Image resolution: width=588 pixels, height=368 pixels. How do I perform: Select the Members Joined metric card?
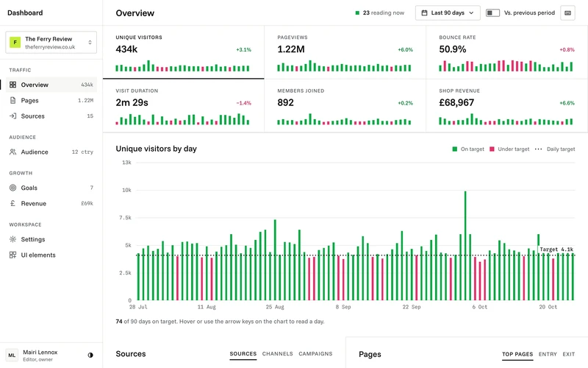(345, 105)
